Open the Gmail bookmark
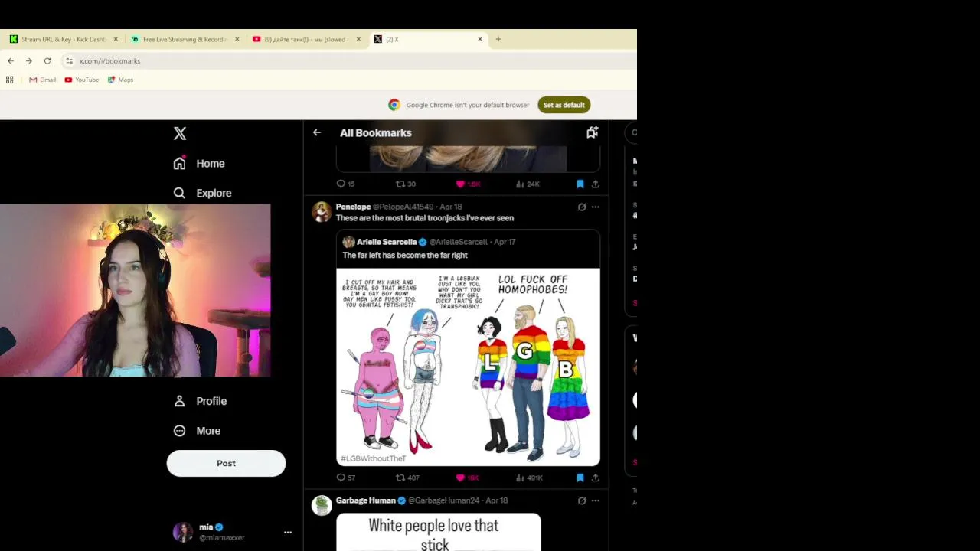 pos(42,80)
